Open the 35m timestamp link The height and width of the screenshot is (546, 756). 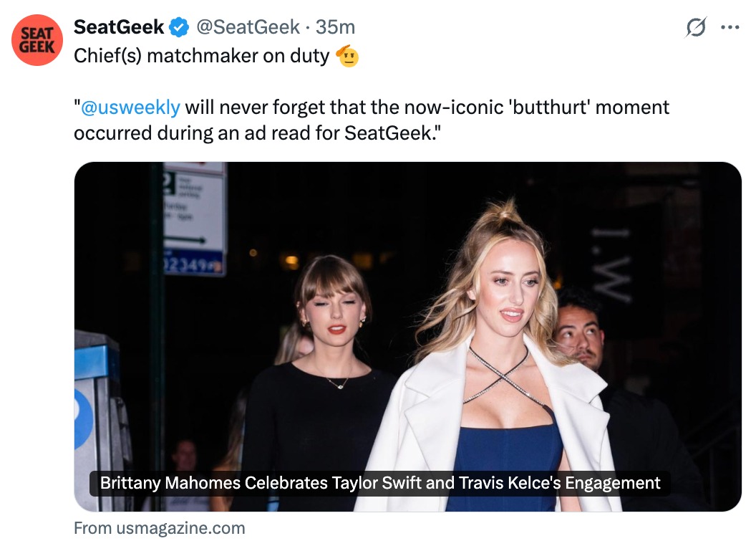tap(335, 28)
